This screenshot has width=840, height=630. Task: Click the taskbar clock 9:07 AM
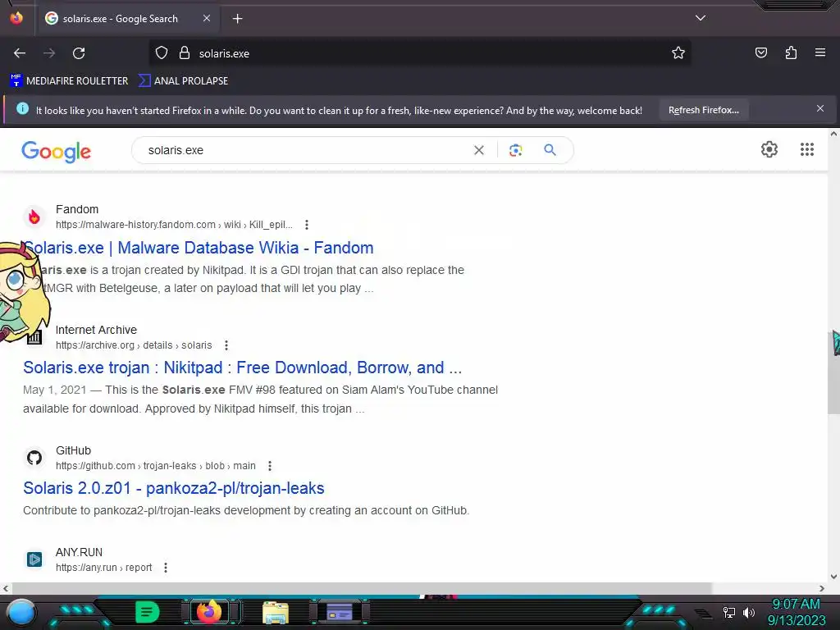click(x=796, y=605)
